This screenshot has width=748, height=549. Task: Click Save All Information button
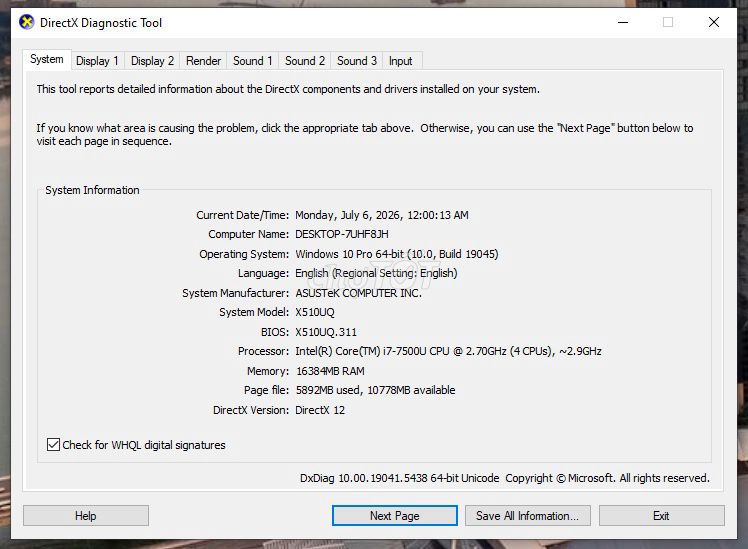528,516
